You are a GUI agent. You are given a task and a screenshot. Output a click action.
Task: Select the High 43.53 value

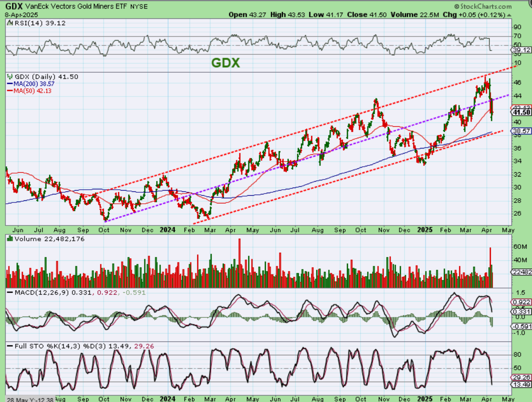pos(288,14)
